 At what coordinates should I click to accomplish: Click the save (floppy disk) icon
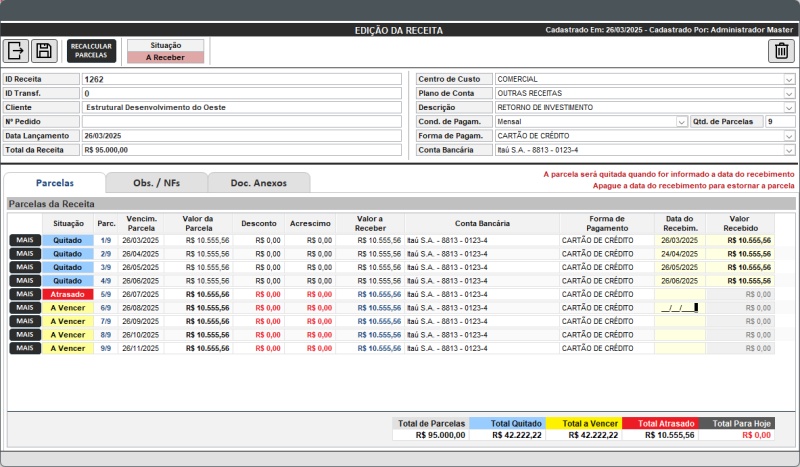tap(43, 51)
